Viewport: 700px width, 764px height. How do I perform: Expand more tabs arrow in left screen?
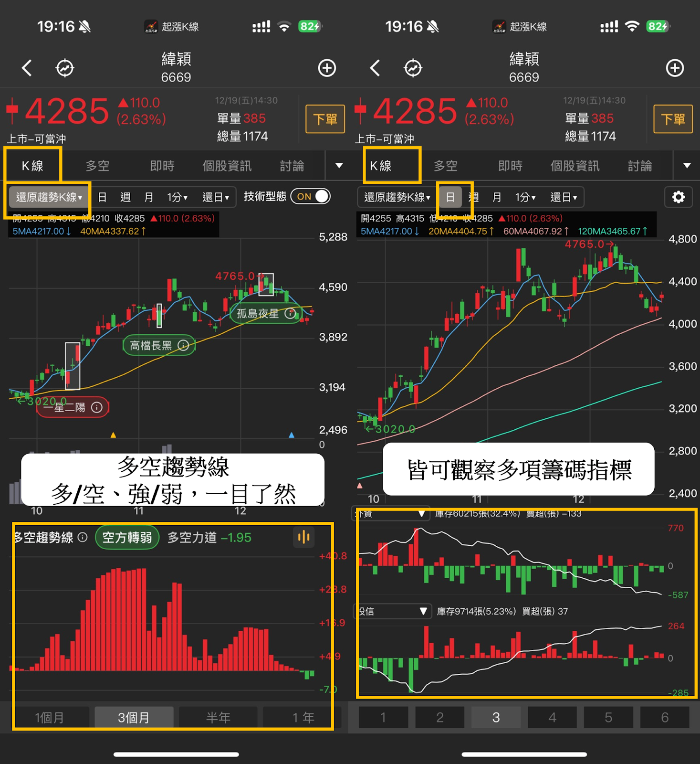pyautogui.click(x=339, y=166)
